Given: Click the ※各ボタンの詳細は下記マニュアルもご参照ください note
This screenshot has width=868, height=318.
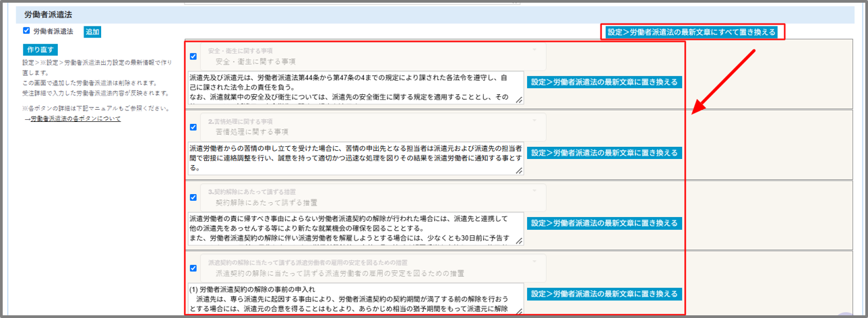Looking at the screenshot, I should tap(95, 108).
